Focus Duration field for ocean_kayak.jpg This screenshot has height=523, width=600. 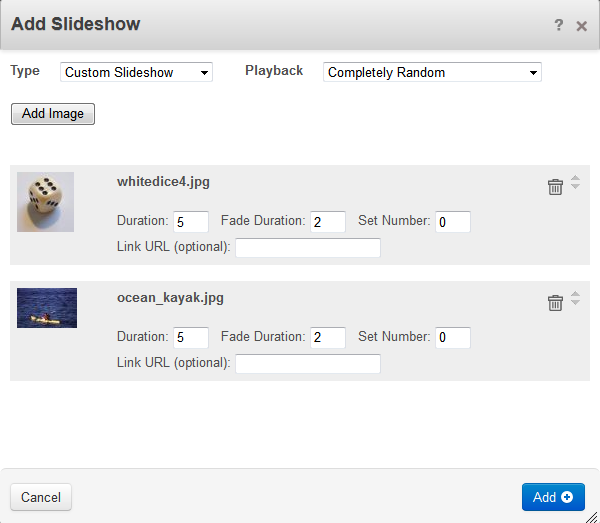(x=191, y=338)
